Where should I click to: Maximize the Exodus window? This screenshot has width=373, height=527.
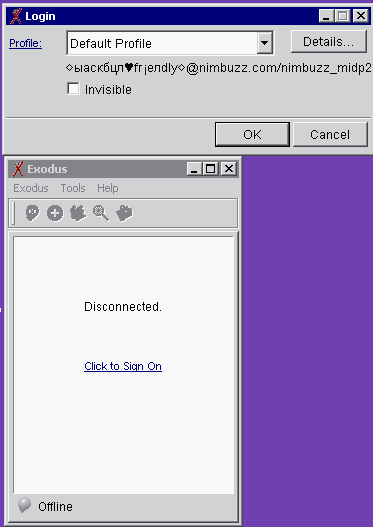[x=211, y=168]
